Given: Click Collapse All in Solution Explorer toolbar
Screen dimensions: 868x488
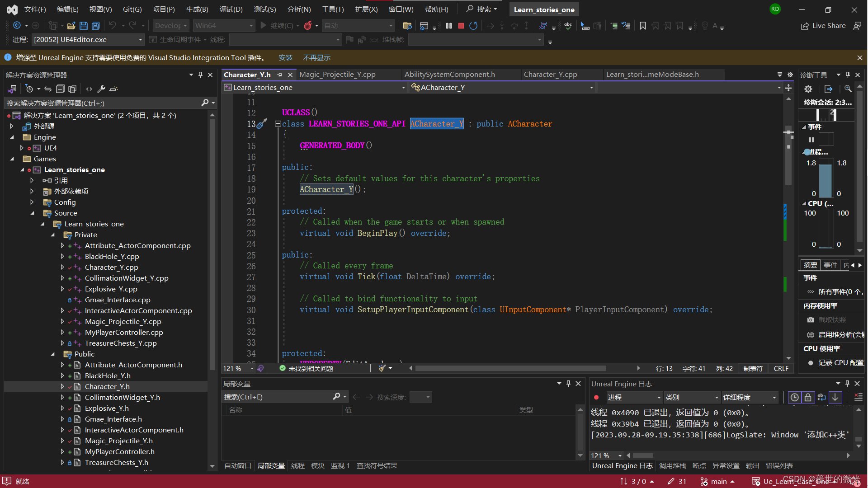Looking at the screenshot, I should tap(60, 89).
